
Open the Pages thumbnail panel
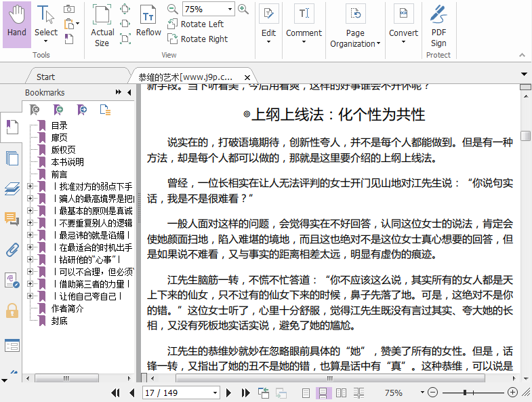pos(12,158)
